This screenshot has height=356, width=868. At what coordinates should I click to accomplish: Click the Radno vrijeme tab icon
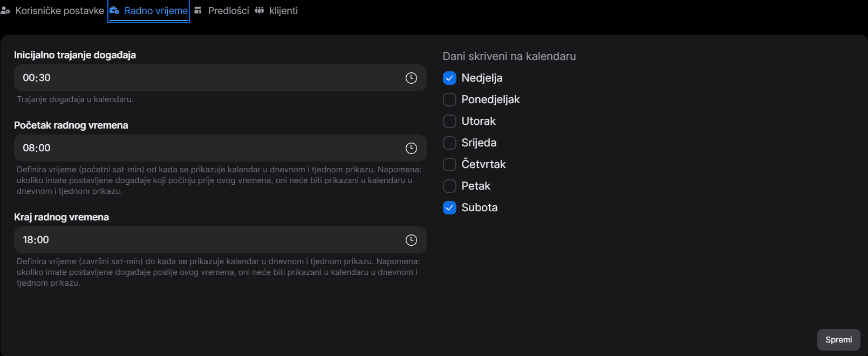pos(114,11)
